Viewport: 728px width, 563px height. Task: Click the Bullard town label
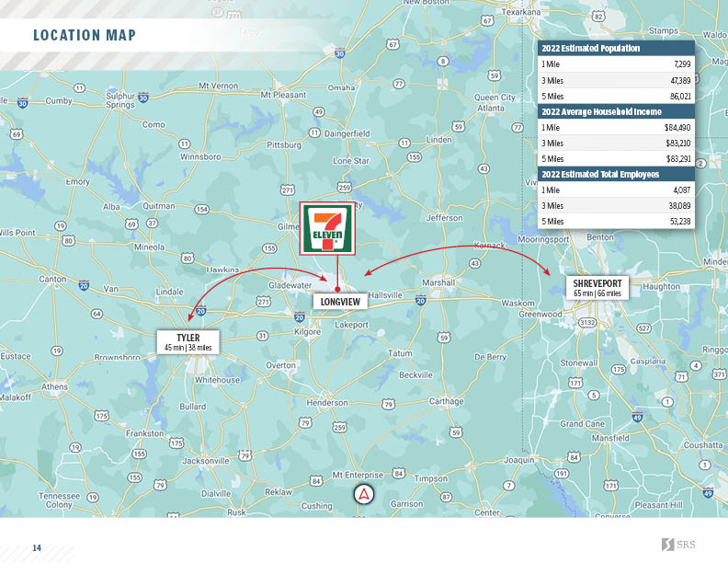coord(193,407)
